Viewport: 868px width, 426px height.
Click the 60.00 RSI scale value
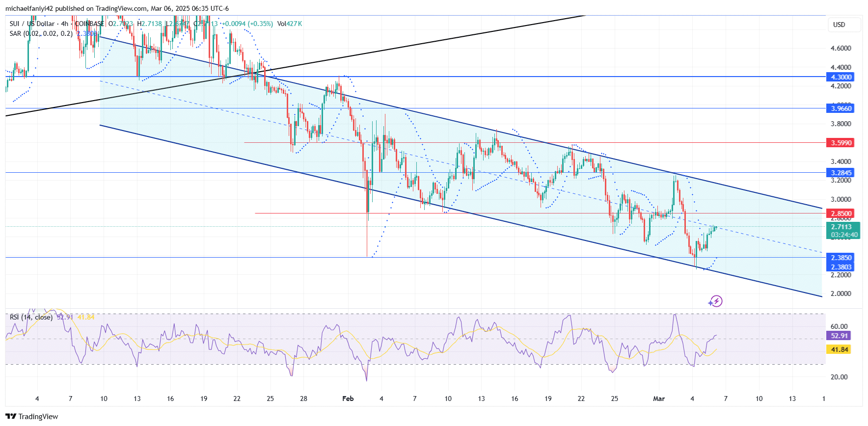839,326
